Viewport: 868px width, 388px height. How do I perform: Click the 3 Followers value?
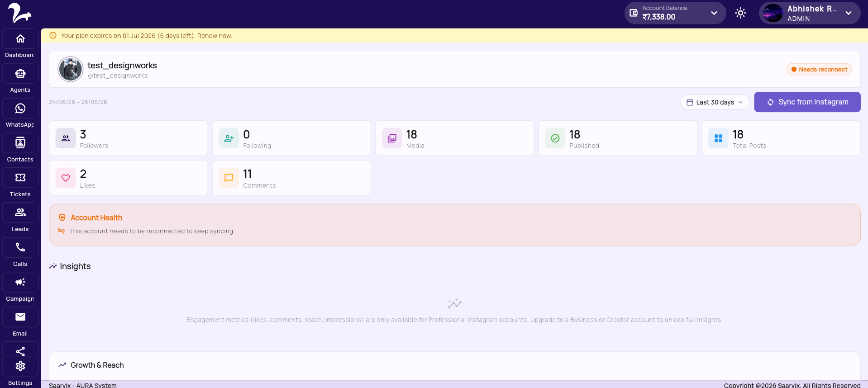83,134
